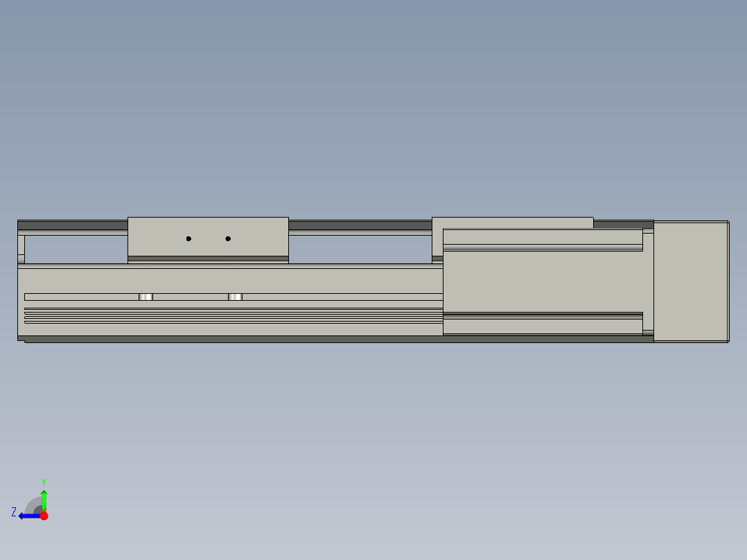Image resolution: width=747 pixels, height=560 pixels.
Task: Select the left black hole on the slider block
Action: (x=188, y=239)
